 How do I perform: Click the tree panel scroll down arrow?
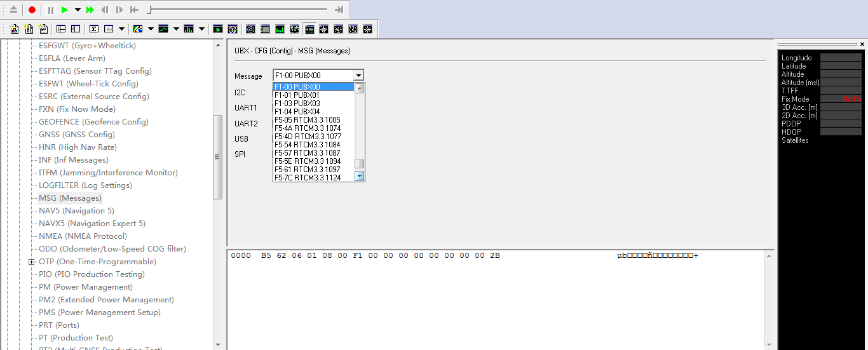pyautogui.click(x=218, y=345)
